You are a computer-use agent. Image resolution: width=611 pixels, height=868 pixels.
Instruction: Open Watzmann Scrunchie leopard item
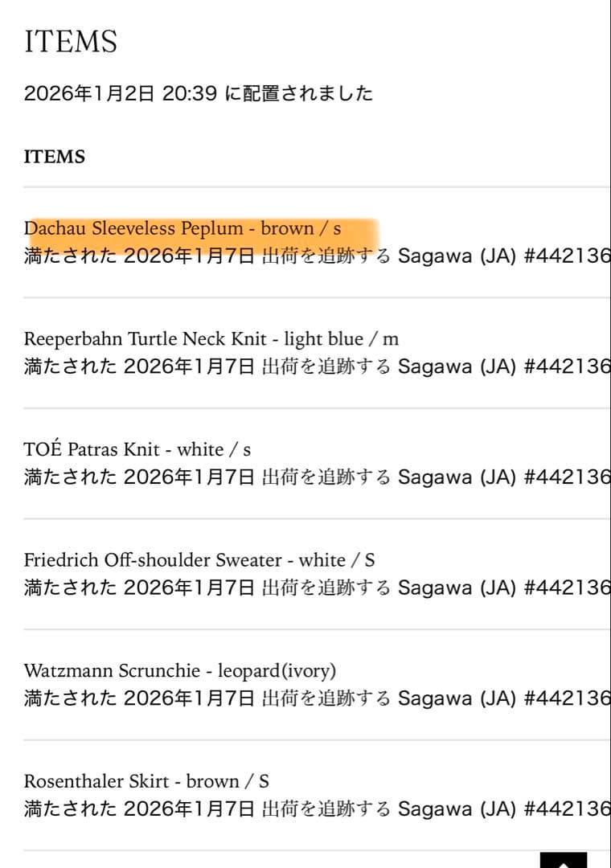coord(179,670)
